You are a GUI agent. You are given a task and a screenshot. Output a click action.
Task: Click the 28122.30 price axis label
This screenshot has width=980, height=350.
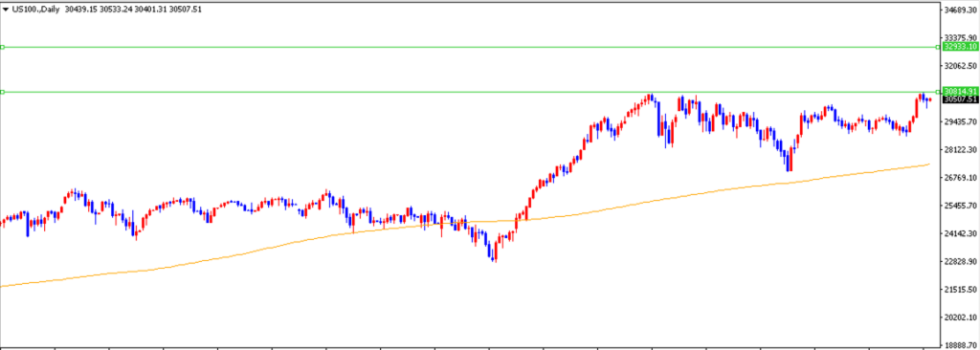[x=961, y=150]
